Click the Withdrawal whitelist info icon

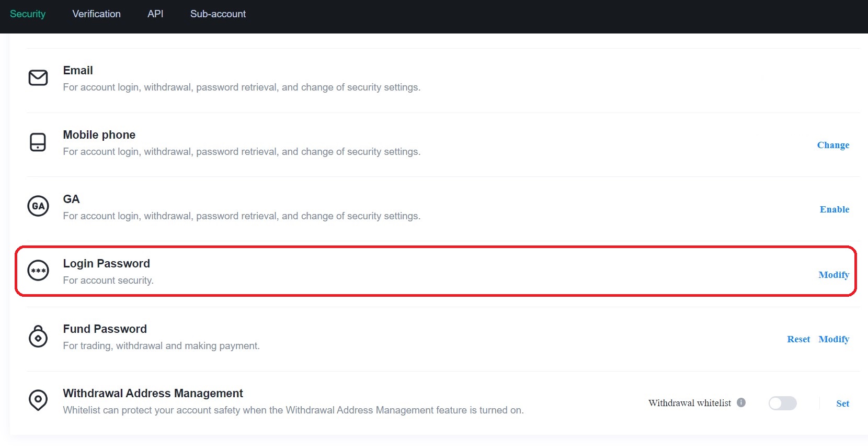point(741,402)
